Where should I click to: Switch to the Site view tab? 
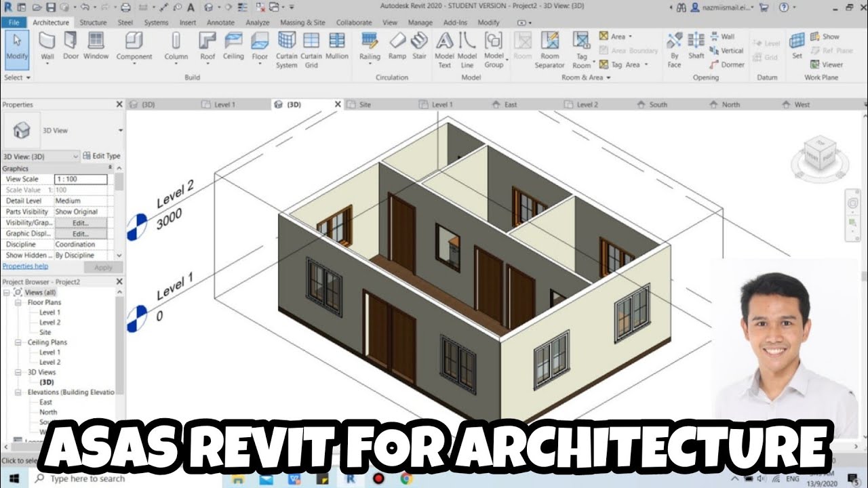[365, 104]
